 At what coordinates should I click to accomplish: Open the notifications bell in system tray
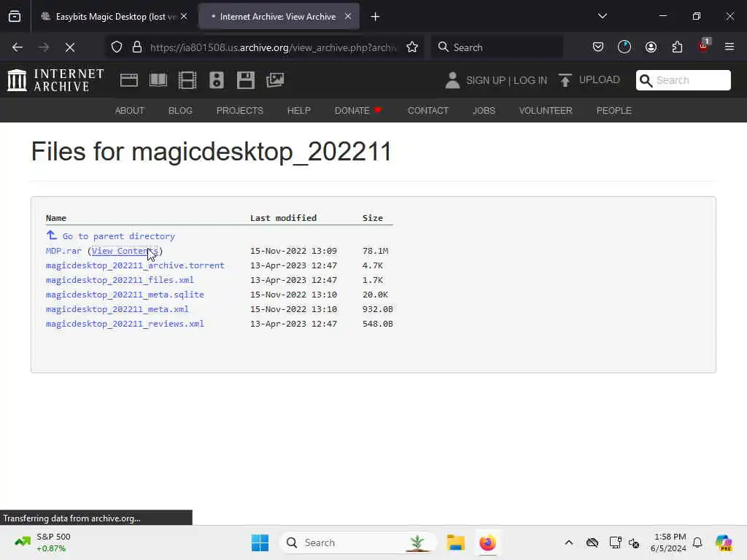pyautogui.click(x=697, y=542)
